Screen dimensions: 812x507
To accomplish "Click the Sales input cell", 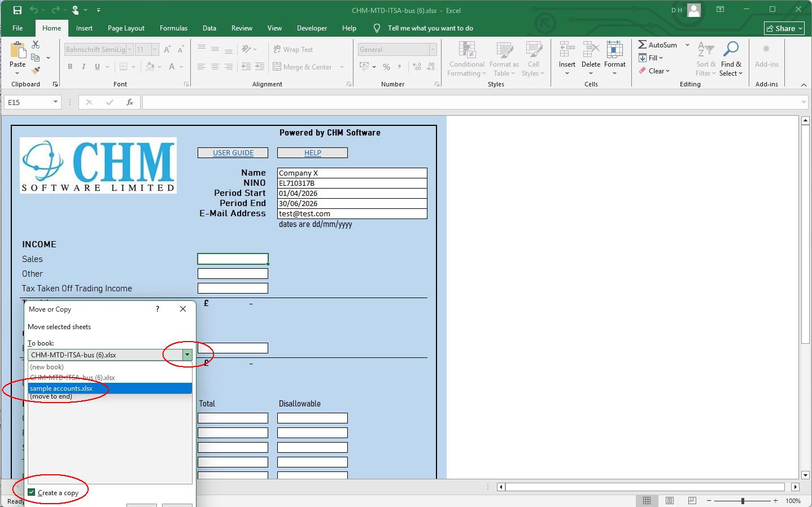I will (233, 259).
